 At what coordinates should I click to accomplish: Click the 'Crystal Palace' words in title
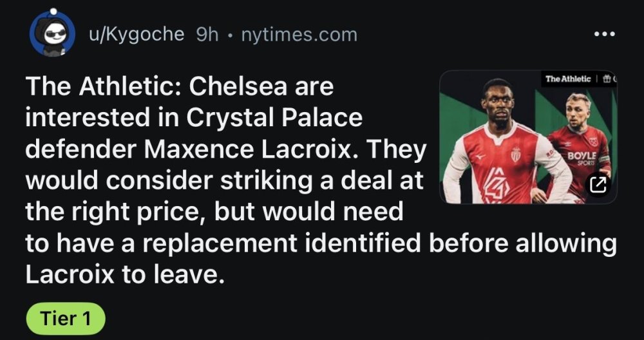[274, 117]
